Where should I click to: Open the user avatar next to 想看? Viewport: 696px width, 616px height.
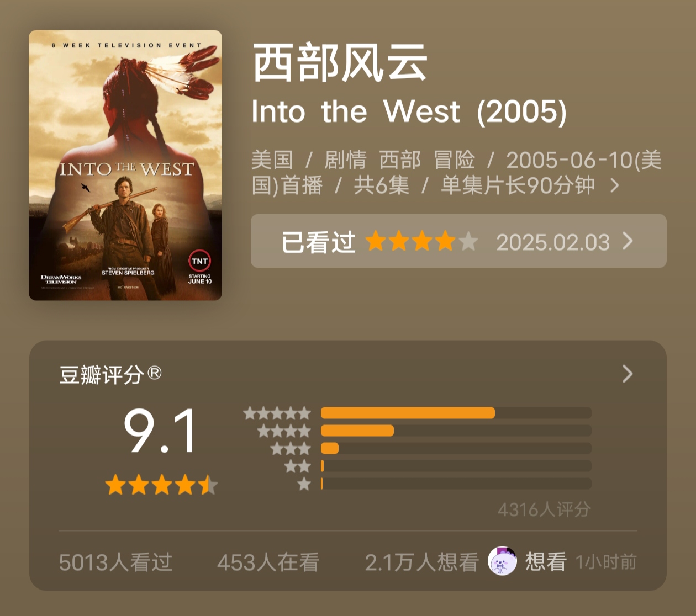(x=502, y=561)
